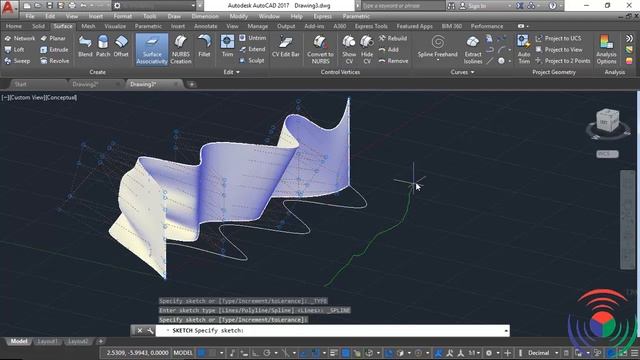Viewport: 640px width, 360px height.
Task: Open Analysis Options
Action: [606, 49]
